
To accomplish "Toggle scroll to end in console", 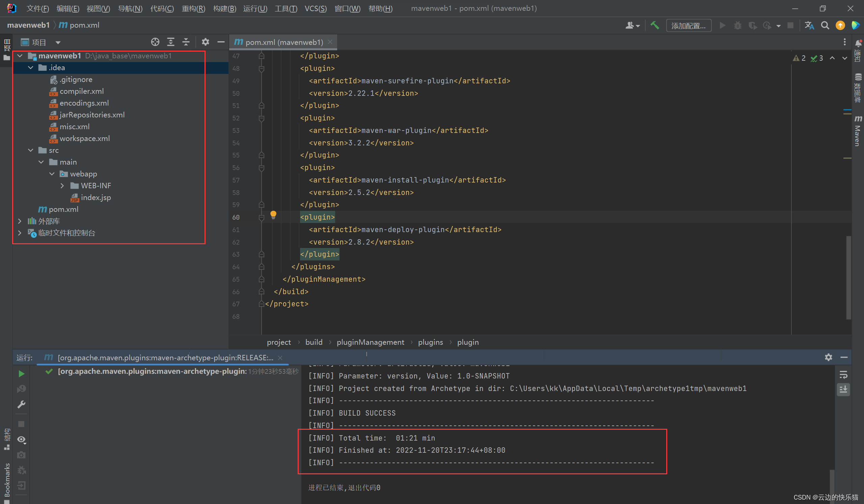I will coord(843,389).
